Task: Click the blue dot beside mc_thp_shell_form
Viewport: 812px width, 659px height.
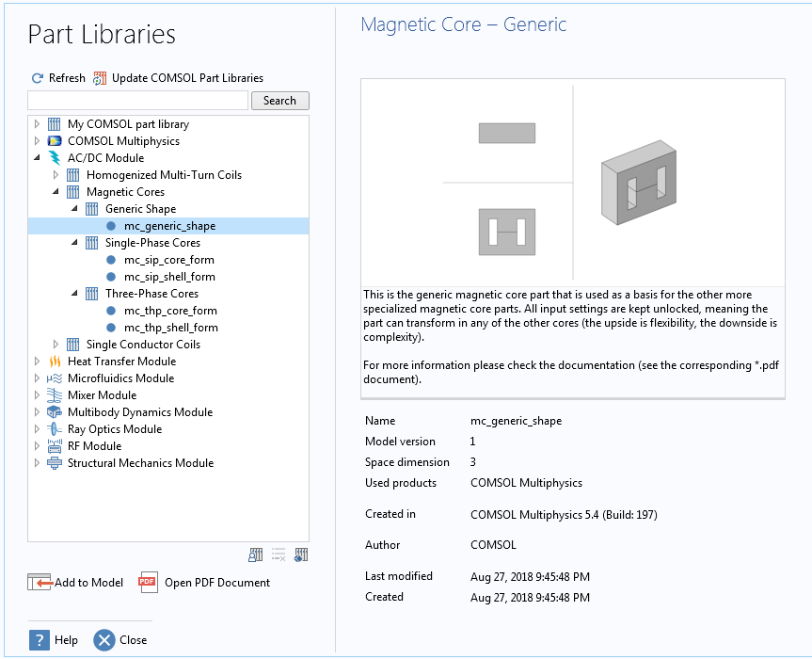Action: [111, 328]
